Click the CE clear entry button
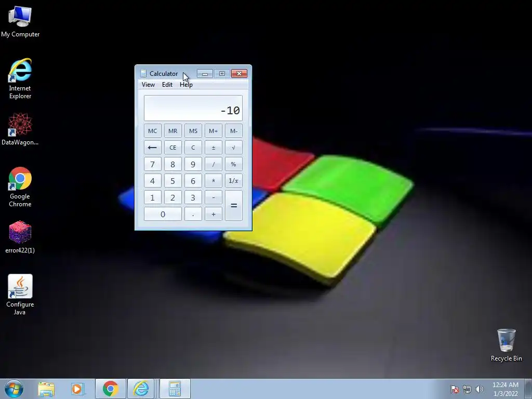This screenshot has height=399, width=532. 172,148
